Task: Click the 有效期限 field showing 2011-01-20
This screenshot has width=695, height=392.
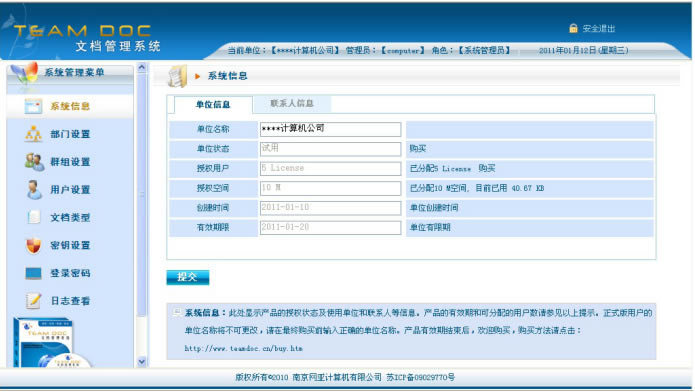Action: tap(331, 227)
